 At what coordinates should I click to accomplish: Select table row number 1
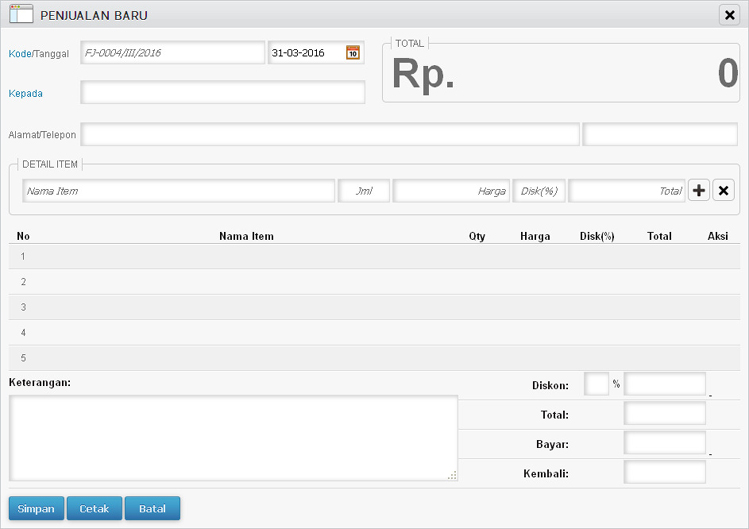coord(374,256)
